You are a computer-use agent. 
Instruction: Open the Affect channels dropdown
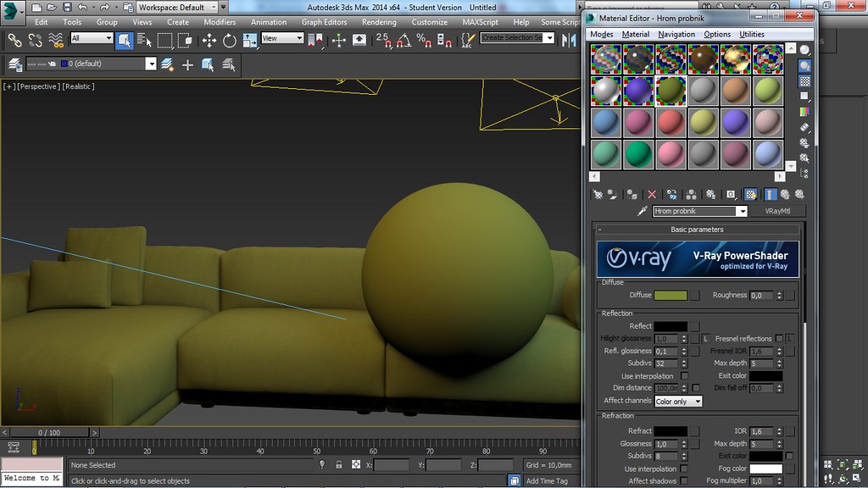(678, 401)
